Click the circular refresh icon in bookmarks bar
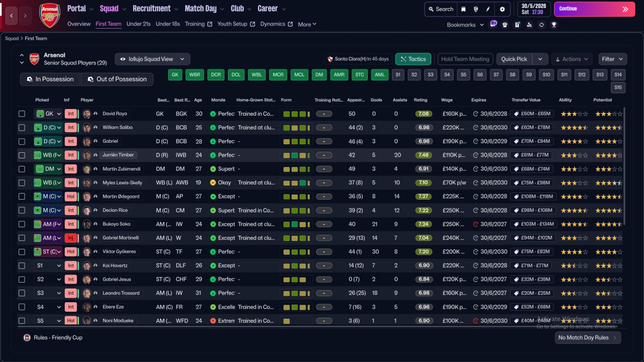This screenshot has height=362, width=644. (x=541, y=25)
